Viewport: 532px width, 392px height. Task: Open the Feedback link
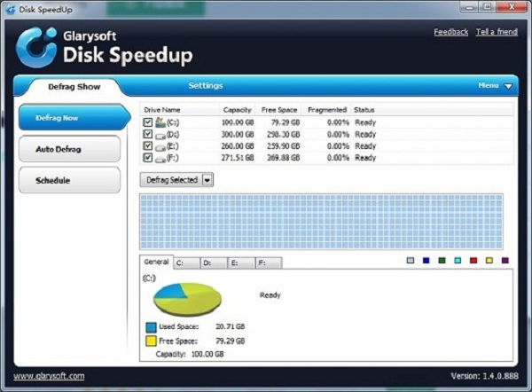tap(451, 32)
